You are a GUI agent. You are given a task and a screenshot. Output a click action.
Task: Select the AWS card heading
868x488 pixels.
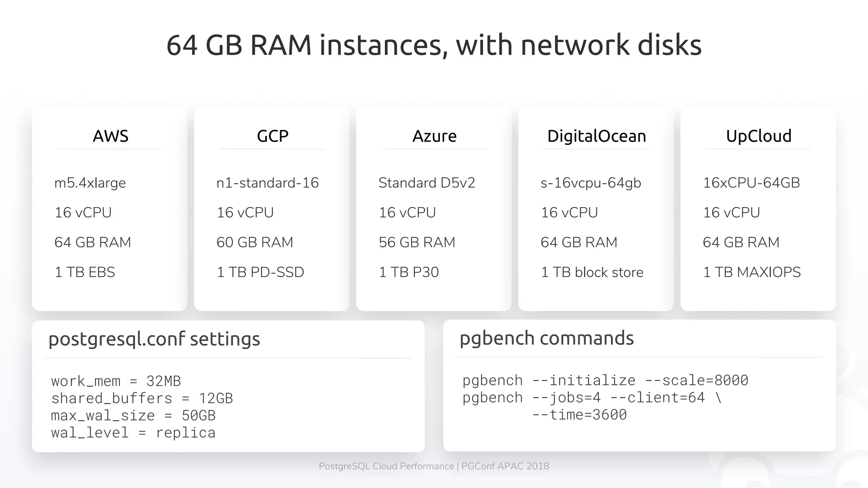point(110,136)
